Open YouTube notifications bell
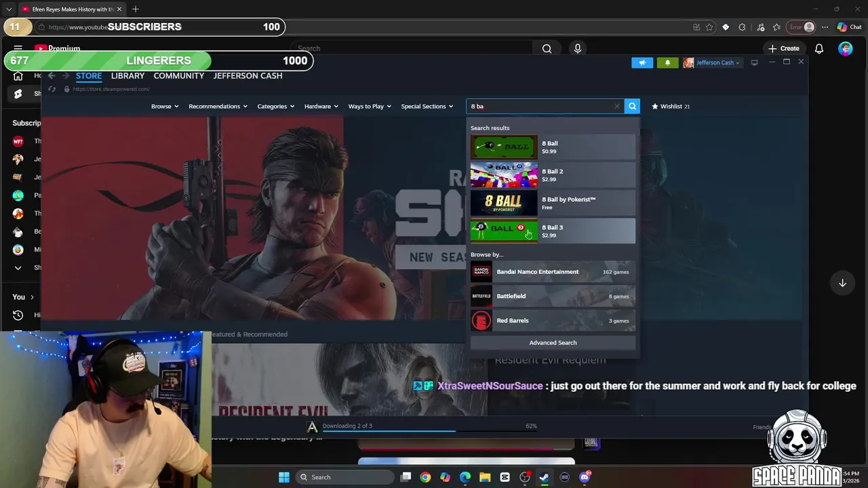Viewport: 868px width, 488px height. [x=819, y=49]
